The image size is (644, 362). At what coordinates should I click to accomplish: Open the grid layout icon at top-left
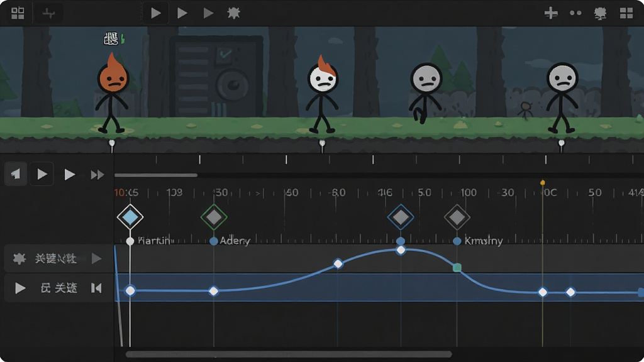coord(18,13)
